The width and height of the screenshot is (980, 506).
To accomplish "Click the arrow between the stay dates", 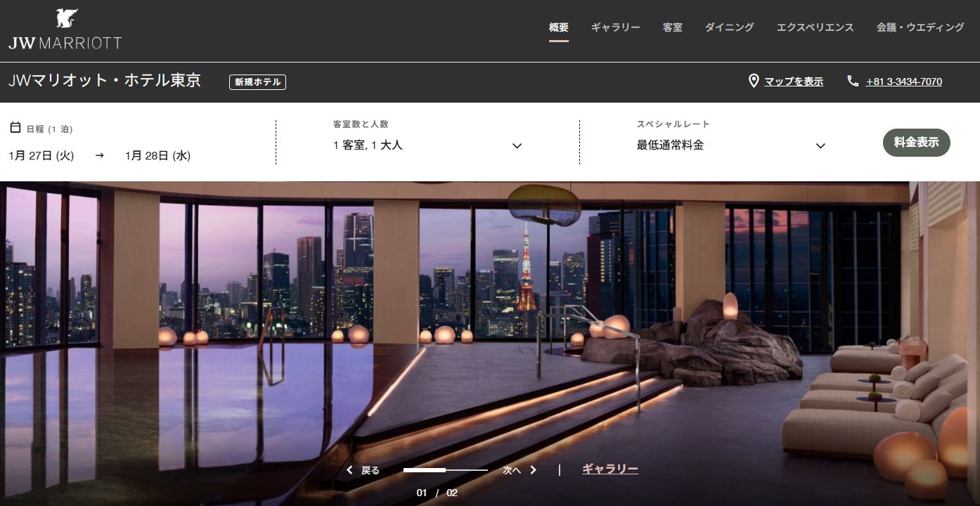I will coord(99,155).
